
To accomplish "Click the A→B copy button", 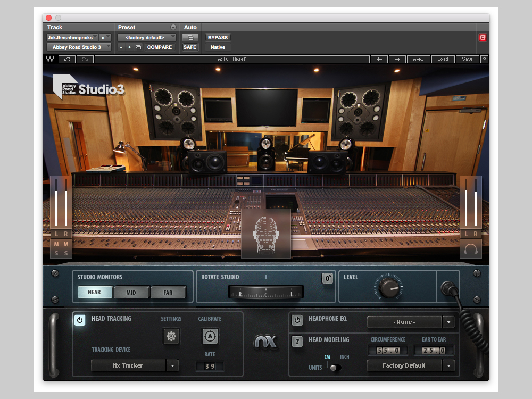I will point(418,60).
